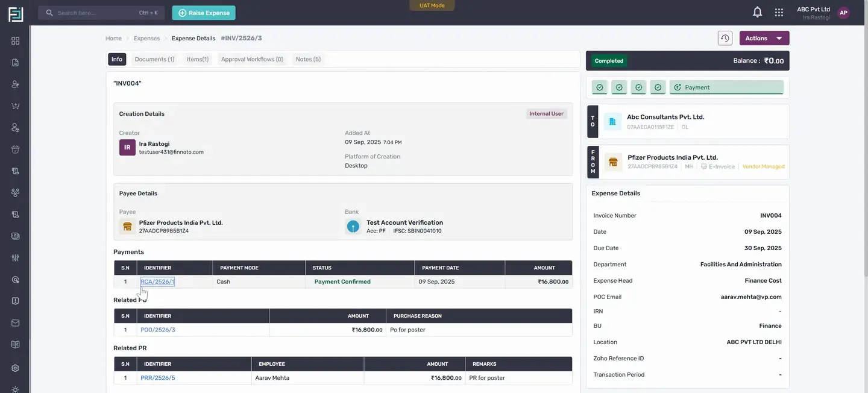Open the settings gear in the sidebar
The height and width of the screenshot is (393, 868).
(16, 368)
